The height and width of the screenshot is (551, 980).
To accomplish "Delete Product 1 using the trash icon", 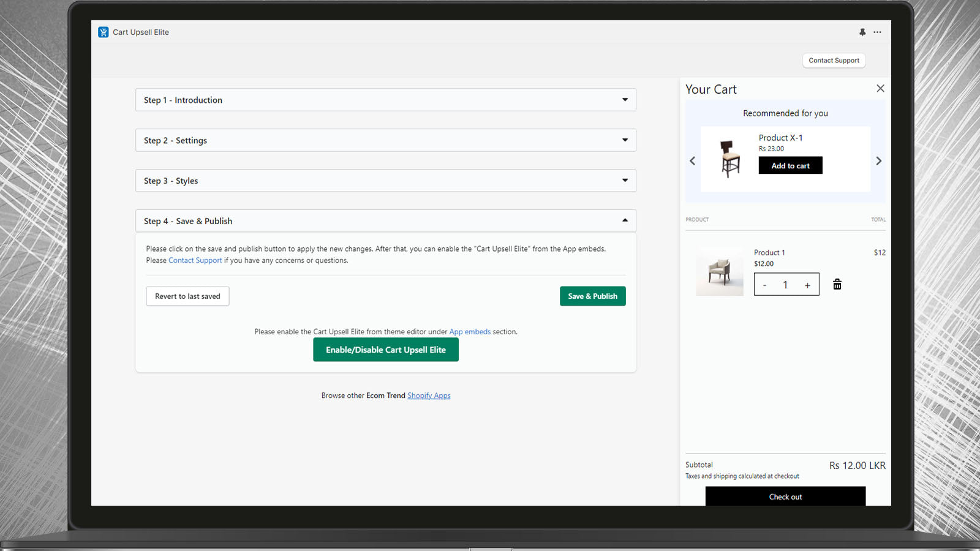I will click(837, 283).
